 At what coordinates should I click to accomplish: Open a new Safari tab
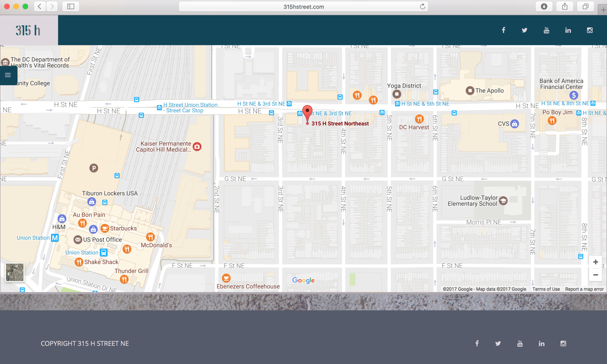(603, 10)
